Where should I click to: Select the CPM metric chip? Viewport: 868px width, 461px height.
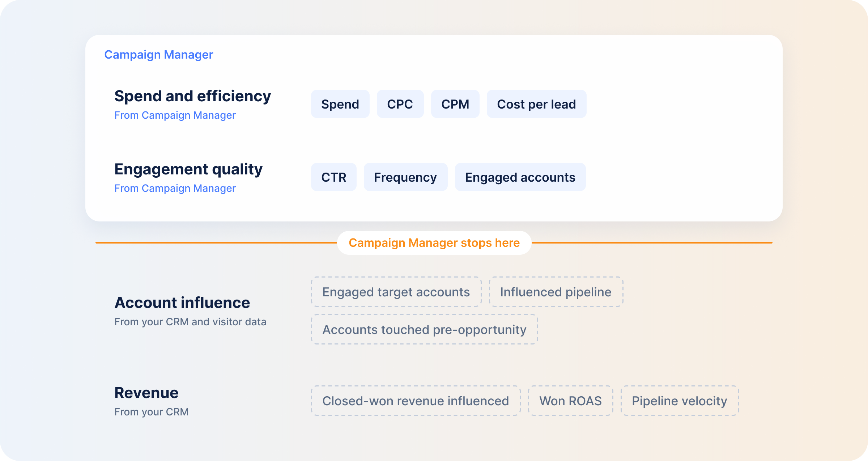455,104
